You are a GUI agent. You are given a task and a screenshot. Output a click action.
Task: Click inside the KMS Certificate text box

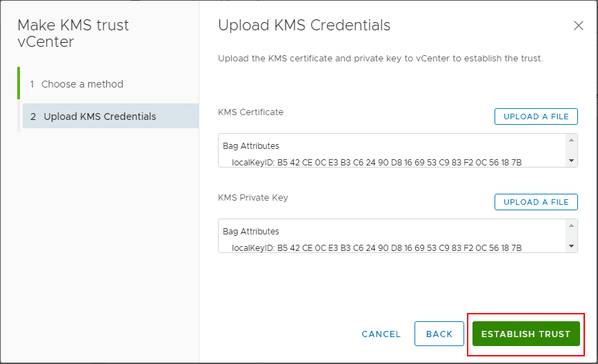pos(392,150)
